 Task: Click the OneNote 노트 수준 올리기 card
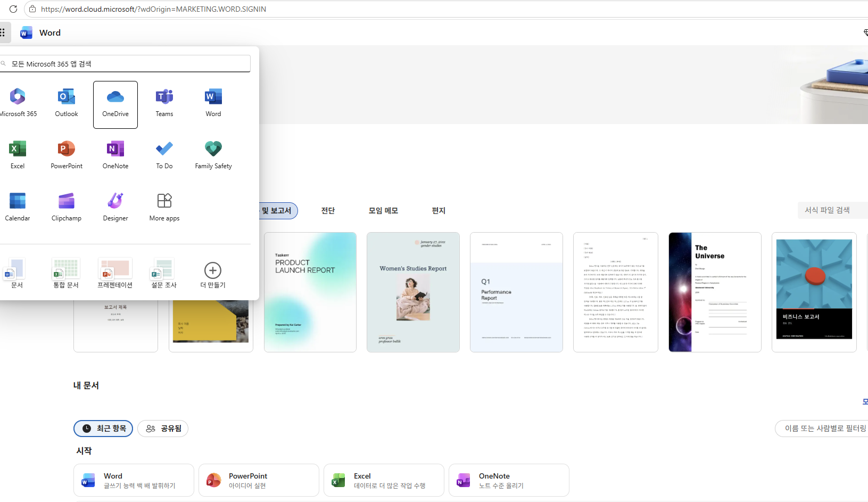click(509, 480)
